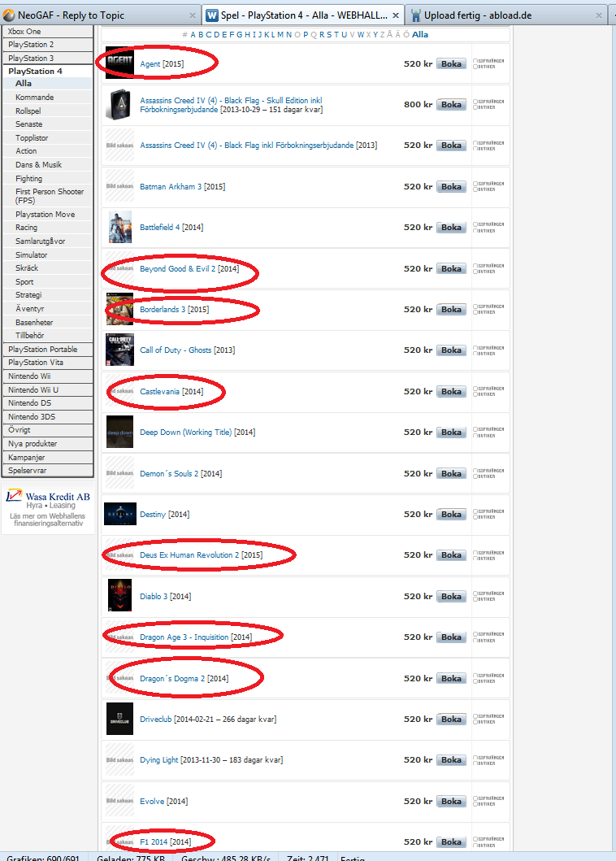Click the Wasa Kredit AB logo icon

[x=15, y=496]
